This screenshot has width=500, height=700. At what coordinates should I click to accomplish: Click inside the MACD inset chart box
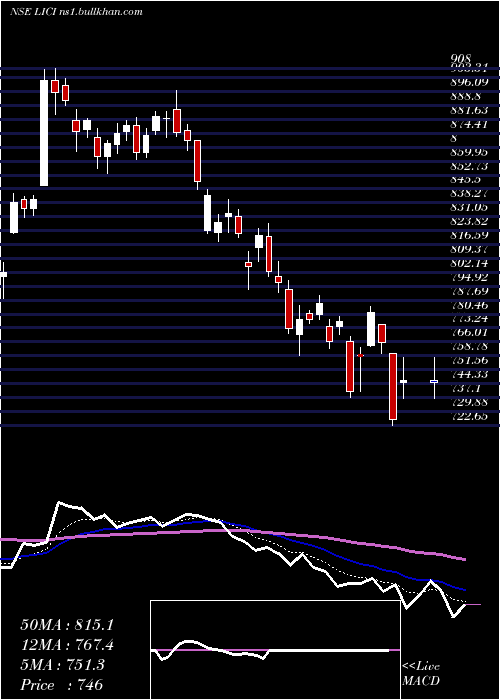275,650
